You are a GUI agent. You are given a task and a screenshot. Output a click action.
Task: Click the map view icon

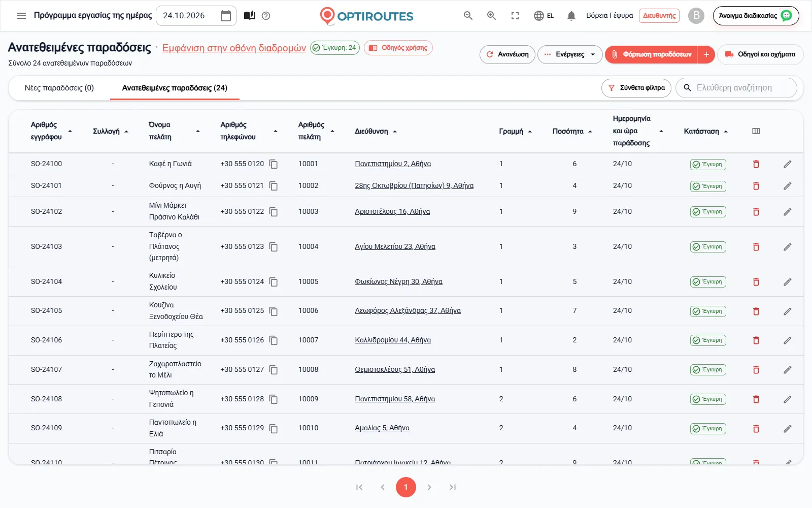(x=250, y=16)
